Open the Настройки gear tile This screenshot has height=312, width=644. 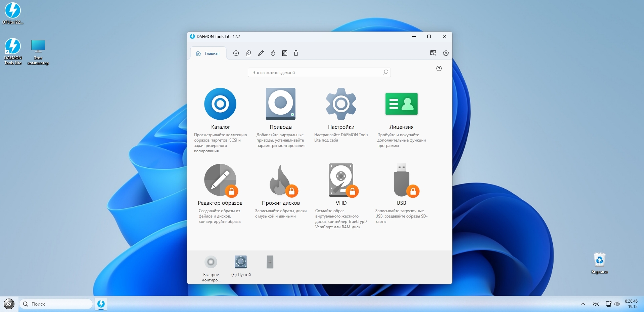341,104
